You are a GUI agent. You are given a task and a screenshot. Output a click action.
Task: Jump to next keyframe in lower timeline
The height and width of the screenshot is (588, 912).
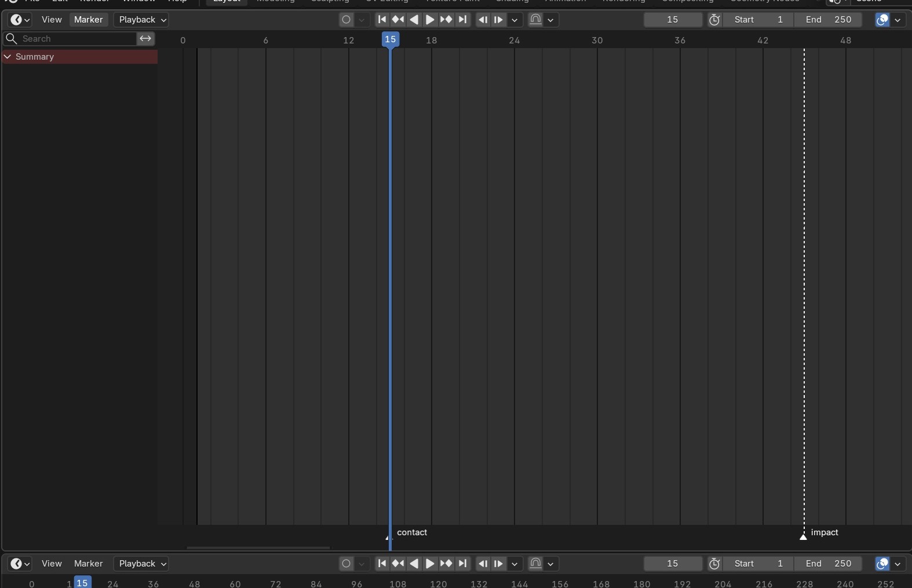pyautogui.click(x=446, y=564)
